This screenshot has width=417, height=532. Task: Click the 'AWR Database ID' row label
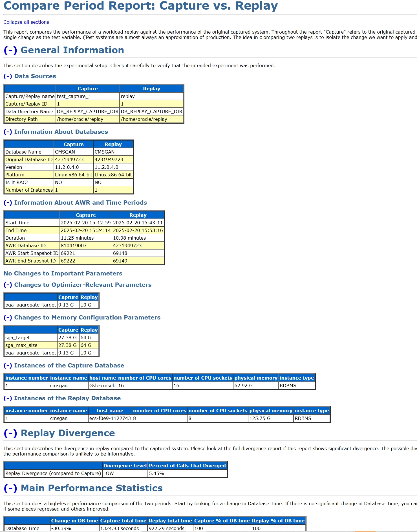coord(32,246)
